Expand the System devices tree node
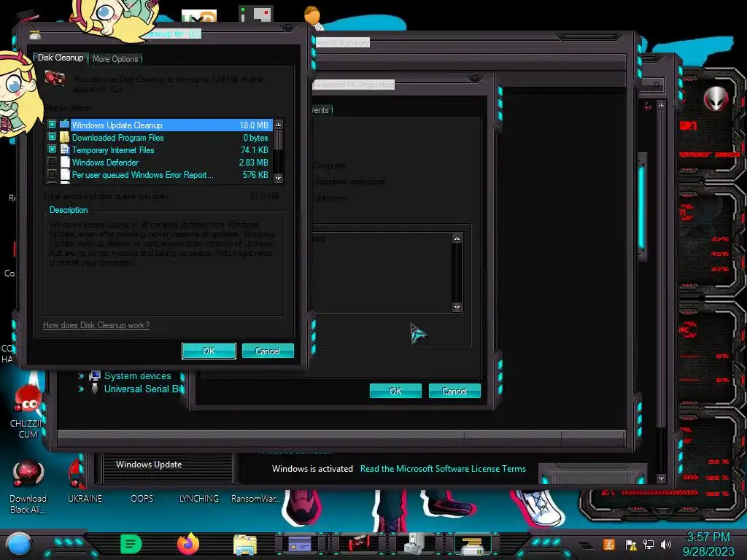This screenshot has width=747, height=560. click(x=81, y=376)
